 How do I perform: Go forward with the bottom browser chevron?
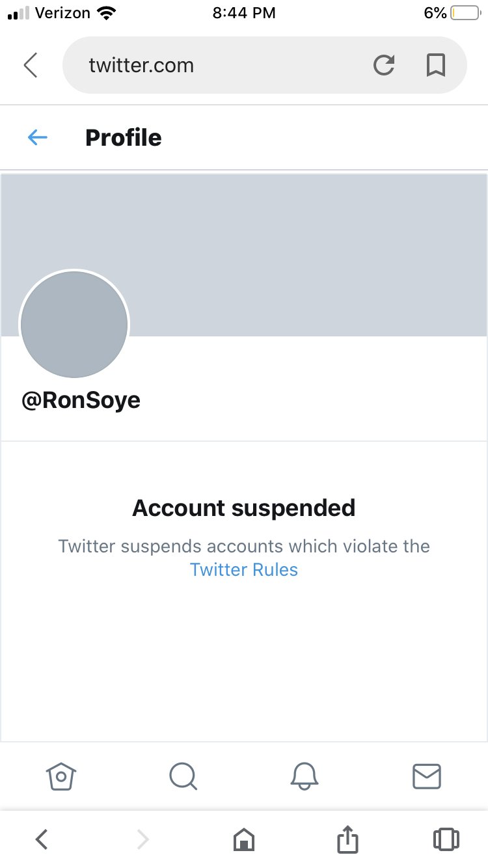pyautogui.click(x=142, y=839)
